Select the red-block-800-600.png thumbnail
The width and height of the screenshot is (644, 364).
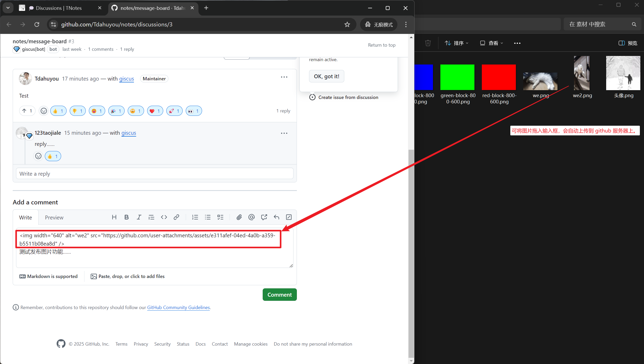tap(499, 77)
